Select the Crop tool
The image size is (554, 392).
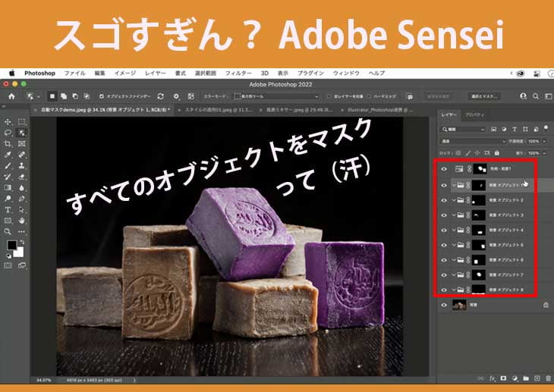(x=8, y=143)
